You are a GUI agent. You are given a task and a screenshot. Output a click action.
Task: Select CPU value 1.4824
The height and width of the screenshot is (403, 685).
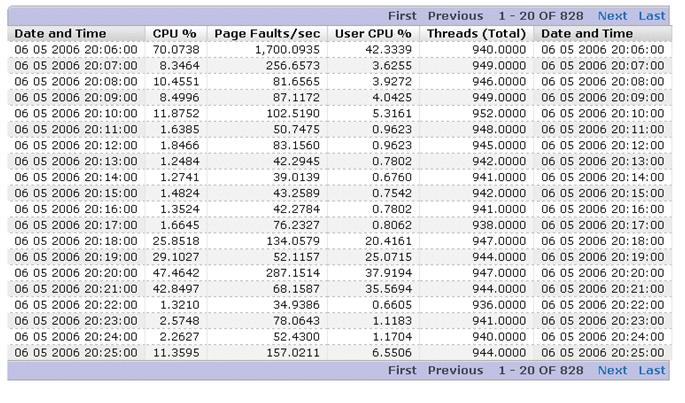(x=179, y=193)
